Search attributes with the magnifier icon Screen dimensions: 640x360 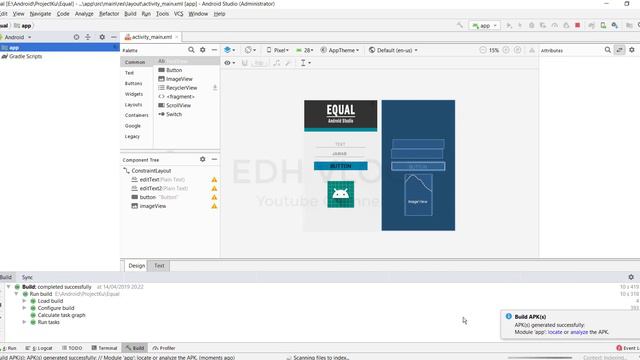(608, 50)
